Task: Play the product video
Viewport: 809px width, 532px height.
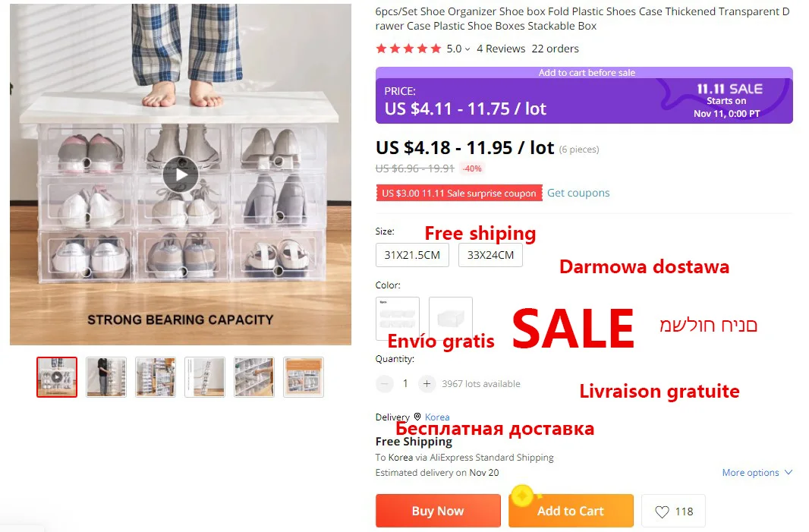Action: click(181, 175)
